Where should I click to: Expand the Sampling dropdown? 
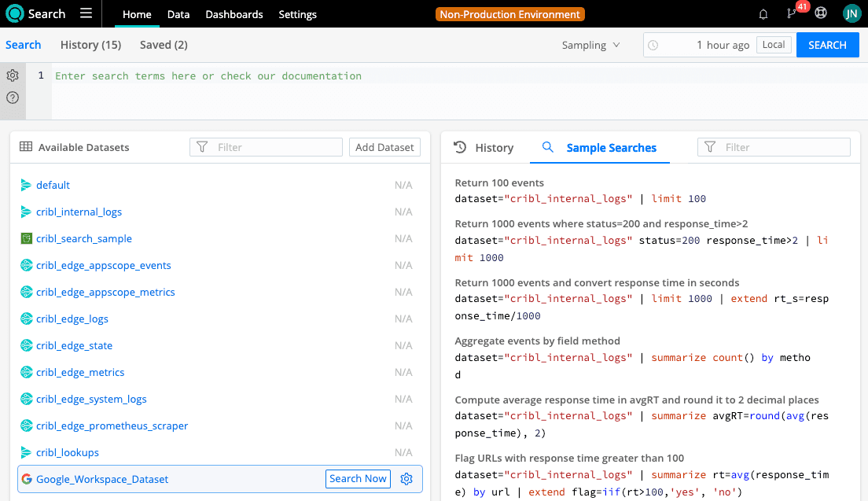coord(590,46)
